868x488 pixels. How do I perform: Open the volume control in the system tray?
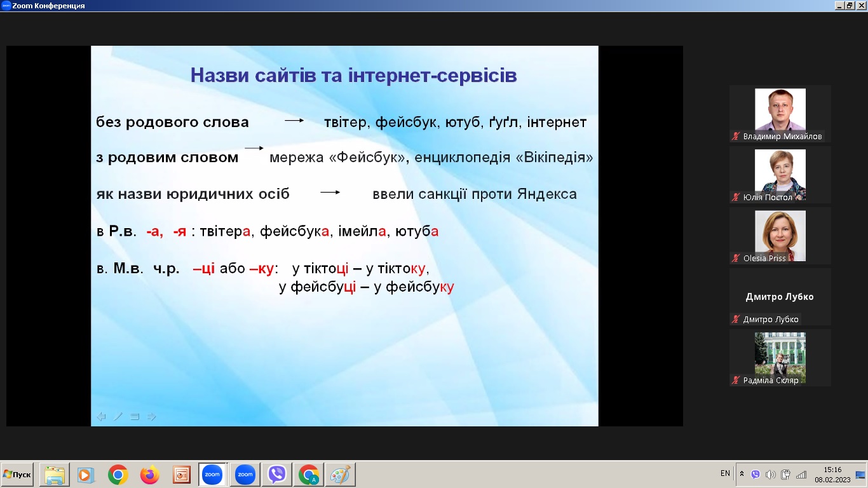coord(771,474)
